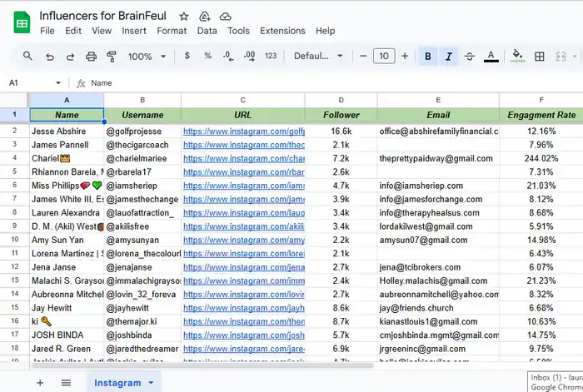This screenshot has height=392, width=583.
Task: Open the Data menu
Action: (x=207, y=31)
